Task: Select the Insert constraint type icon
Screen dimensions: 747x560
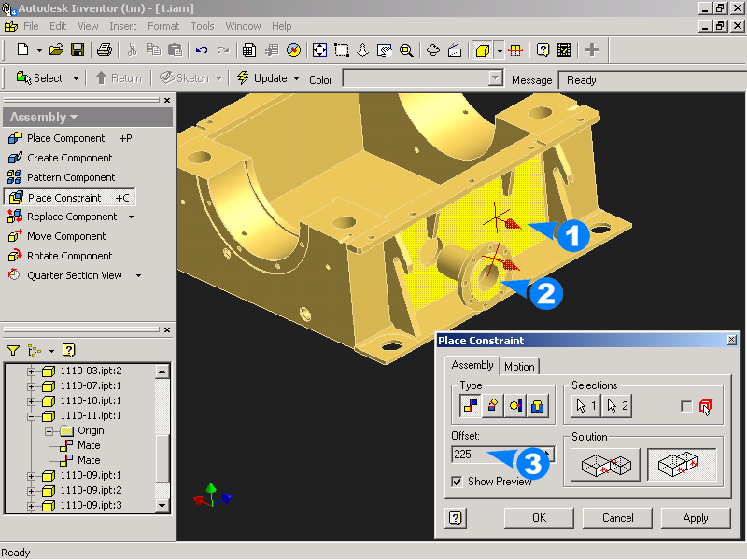Action: pyautogui.click(x=538, y=406)
